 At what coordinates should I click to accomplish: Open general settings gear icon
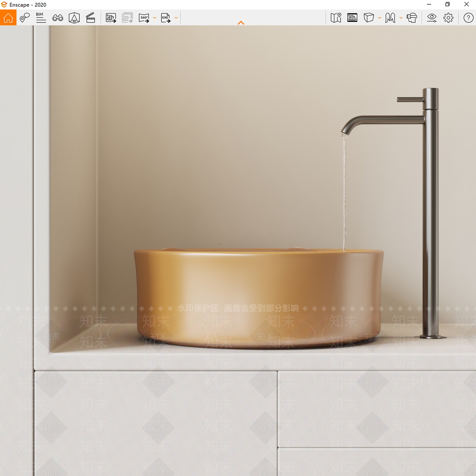click(x=448, y=18)
